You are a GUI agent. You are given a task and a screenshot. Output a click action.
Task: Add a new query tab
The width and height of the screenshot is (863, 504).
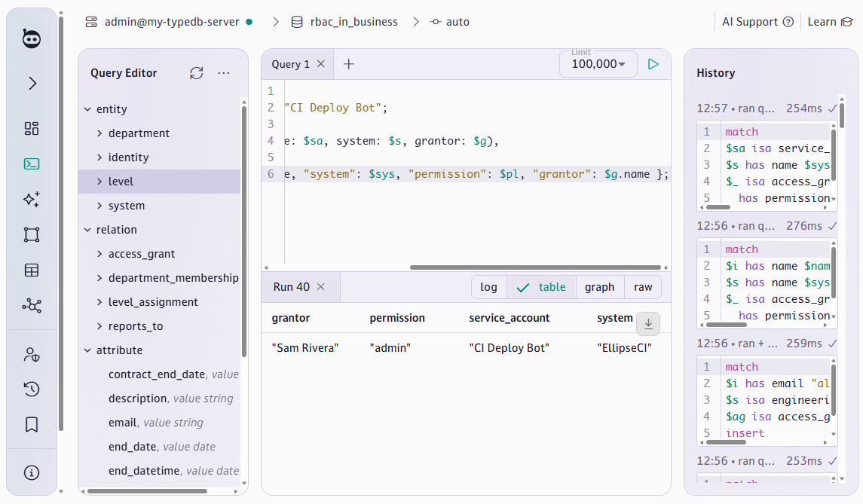coord(348,64)
